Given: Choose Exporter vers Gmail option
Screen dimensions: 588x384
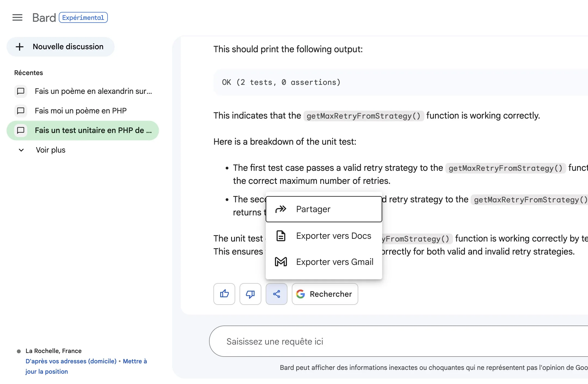Looking at the screenshot, I should click(x=335, y=262).
